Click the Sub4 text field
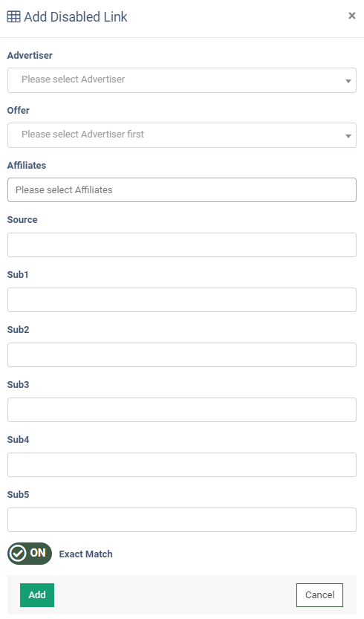 [182, 464]
